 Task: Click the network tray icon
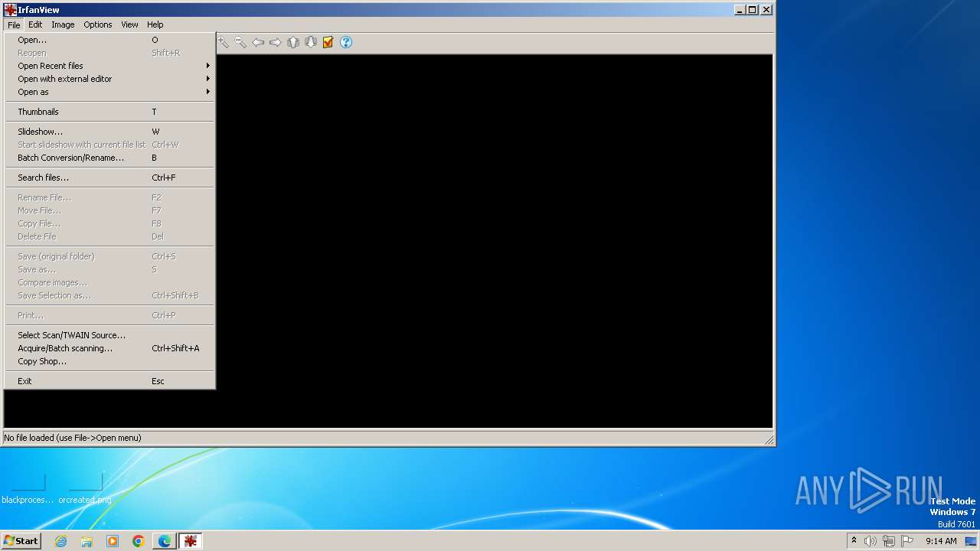click(x=889, y=541)
